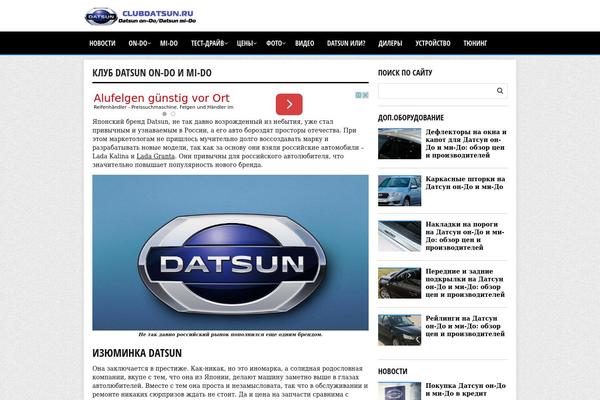Screen dimensions: 600x400
Task: Open the Каркасные шторки car thumbnail
Action: (x=399, y=191)
